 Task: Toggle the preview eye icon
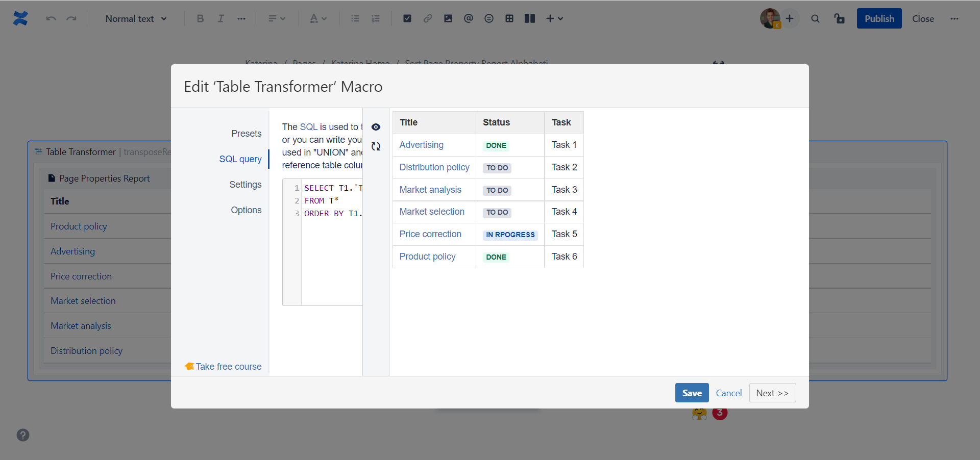376,127
